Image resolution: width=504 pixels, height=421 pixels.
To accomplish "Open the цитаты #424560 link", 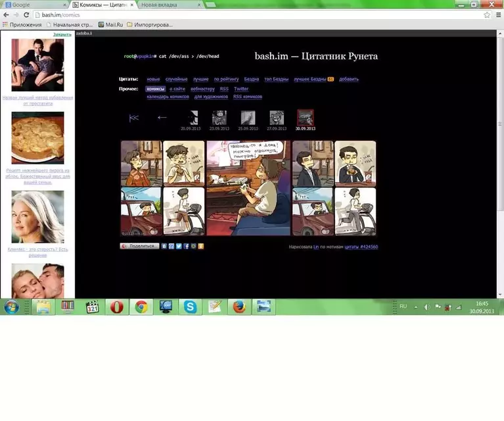I will pyautogui.click(x=361, y=247).
